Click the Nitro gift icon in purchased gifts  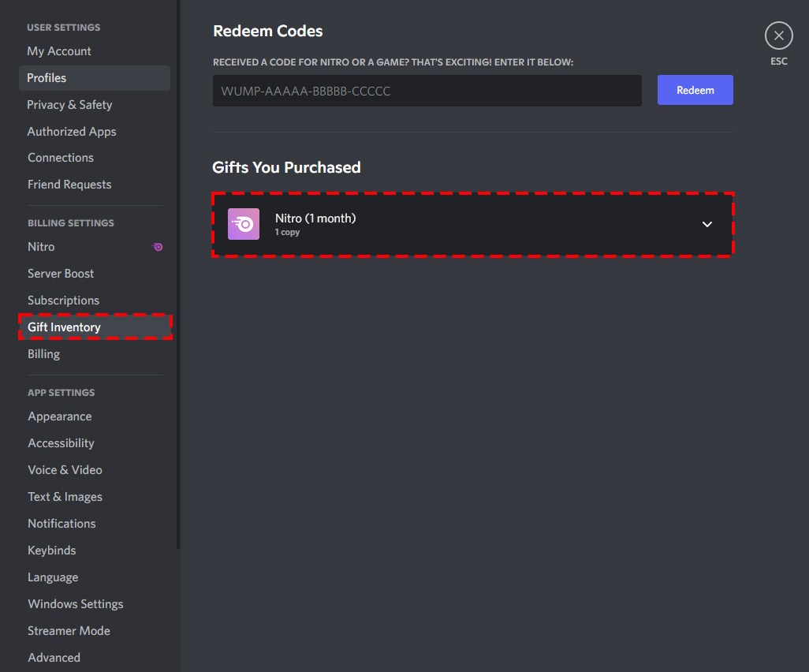[x=244, y=224]
